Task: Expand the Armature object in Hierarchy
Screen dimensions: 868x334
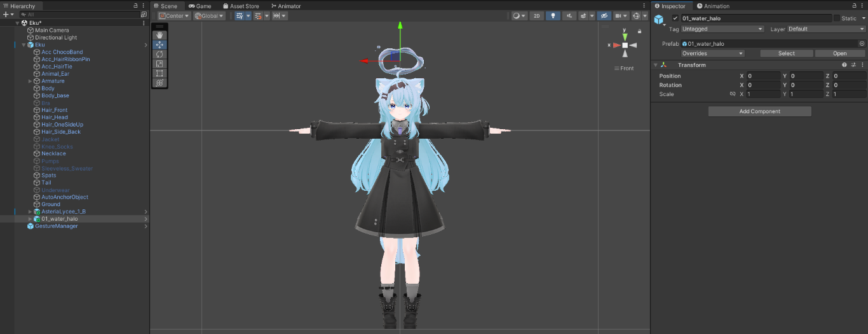Action: (x=30, y=81)
